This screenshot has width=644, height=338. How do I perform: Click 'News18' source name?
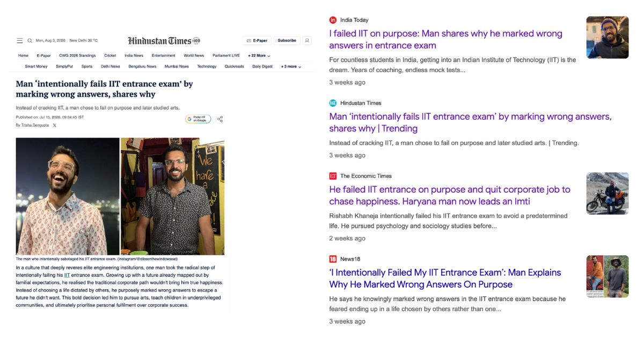click(350, 259)
